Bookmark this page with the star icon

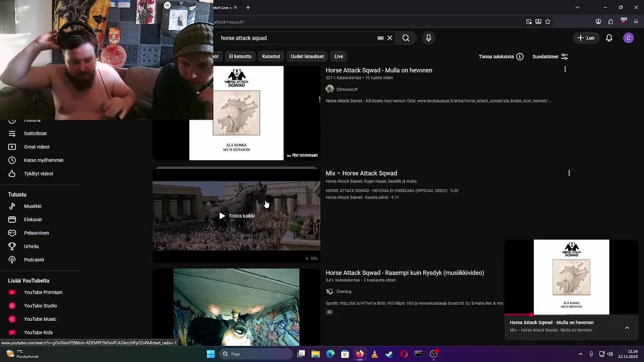coord(548,22)
